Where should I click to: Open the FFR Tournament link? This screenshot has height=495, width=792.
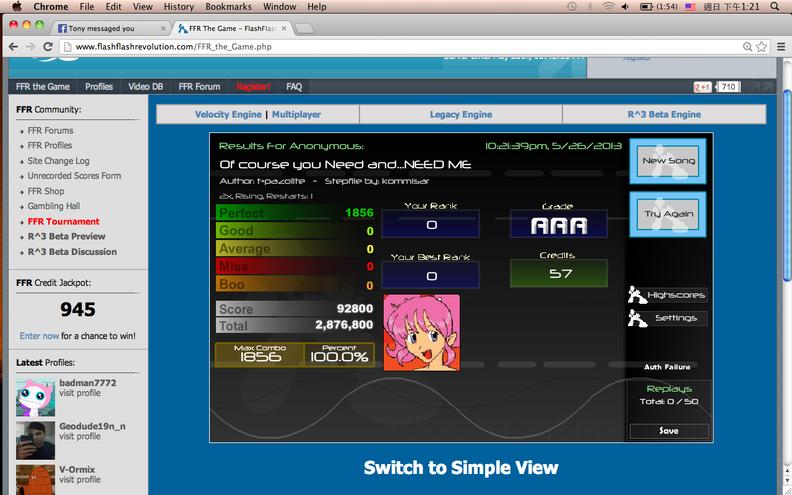[x=64, y=221]
